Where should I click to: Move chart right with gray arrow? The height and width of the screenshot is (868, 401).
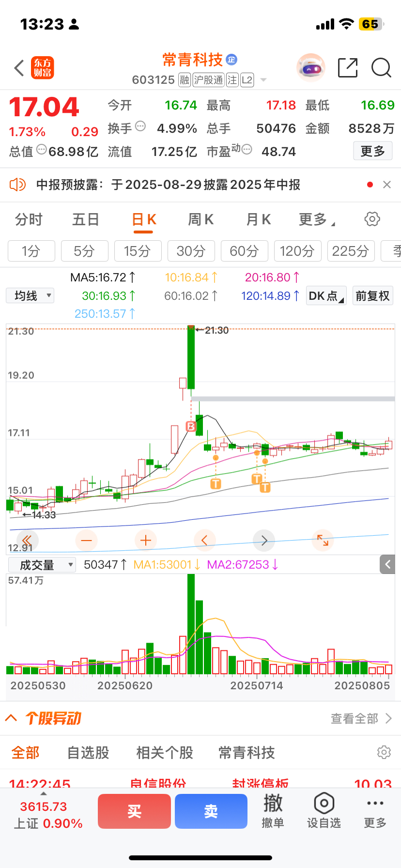coord(264,540)
